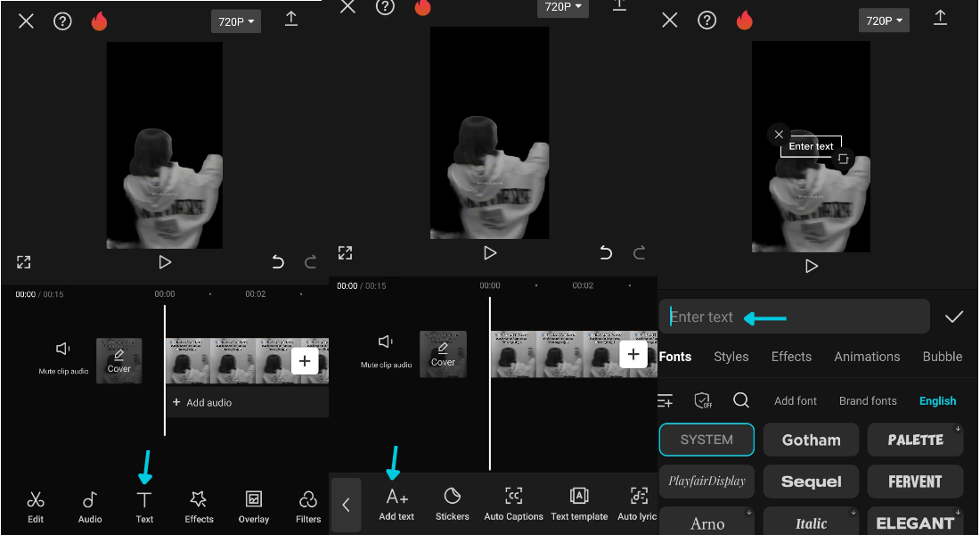Screen dimensions: 980x535
Task: Open the Overlay tool in left panel
Action: [x=254, y=506]
